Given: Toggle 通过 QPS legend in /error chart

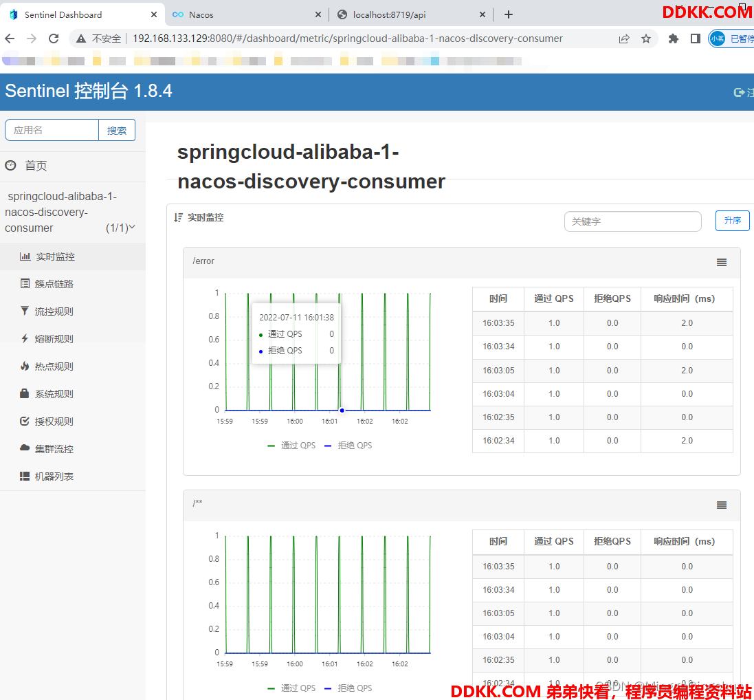Looking at the screenshot, I should click(x=291, y=446).
